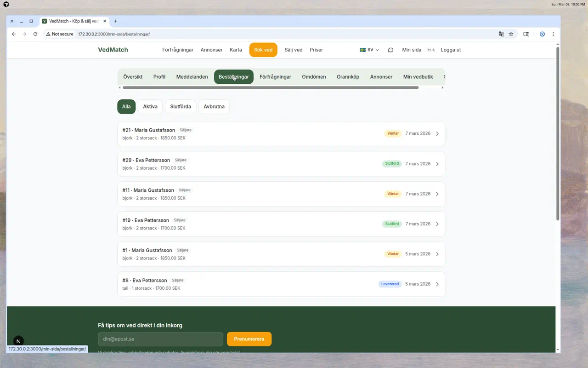The width and height of the screenshot is (588, 368).
Task: Open the SV language dropdown
Action: pyautogui.click(x=369, y=50)
